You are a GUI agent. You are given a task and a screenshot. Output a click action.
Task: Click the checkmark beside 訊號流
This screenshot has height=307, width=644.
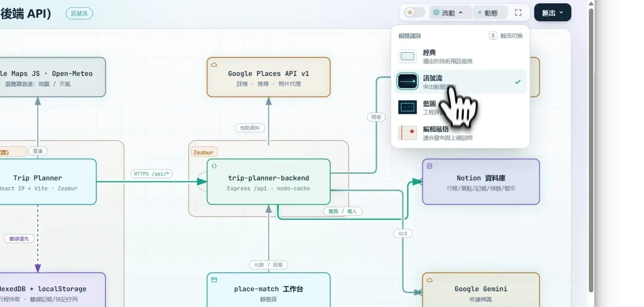coord(518,82)
